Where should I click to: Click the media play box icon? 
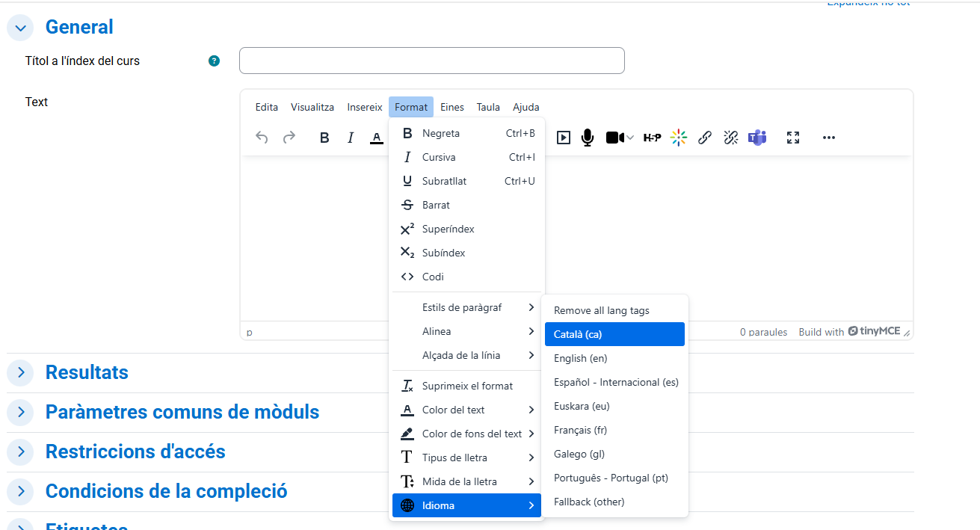[x=564, y=138]
